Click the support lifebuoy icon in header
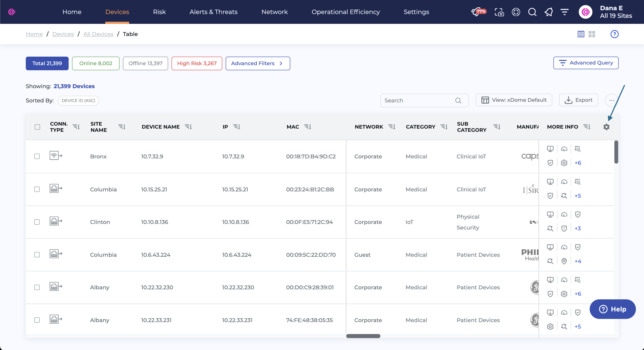 (x=516, y=12)
